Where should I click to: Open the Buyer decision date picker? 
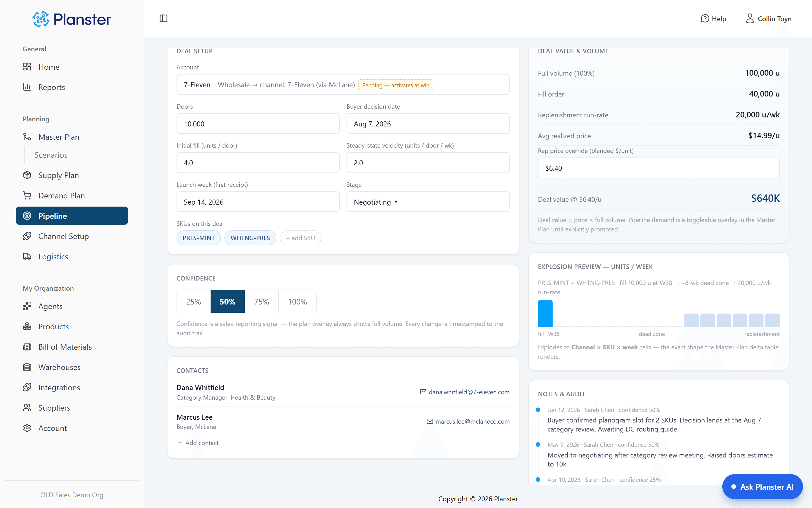(428, 124)
